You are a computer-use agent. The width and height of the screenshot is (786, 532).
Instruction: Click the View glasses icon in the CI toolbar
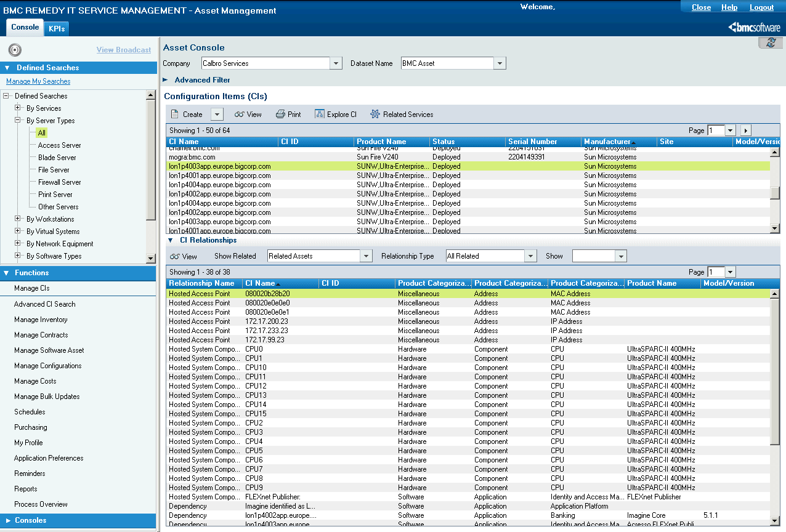pyautogui.click(x=240, y=115)
